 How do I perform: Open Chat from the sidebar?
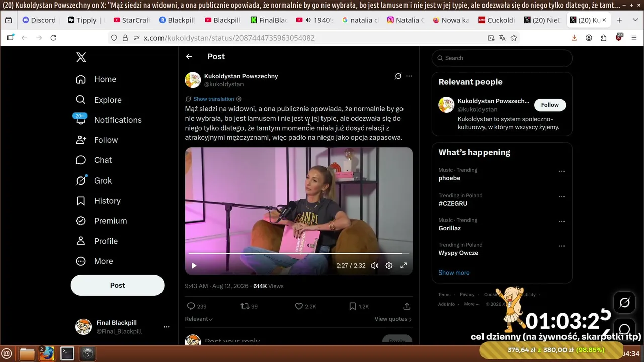coord(94,160)
